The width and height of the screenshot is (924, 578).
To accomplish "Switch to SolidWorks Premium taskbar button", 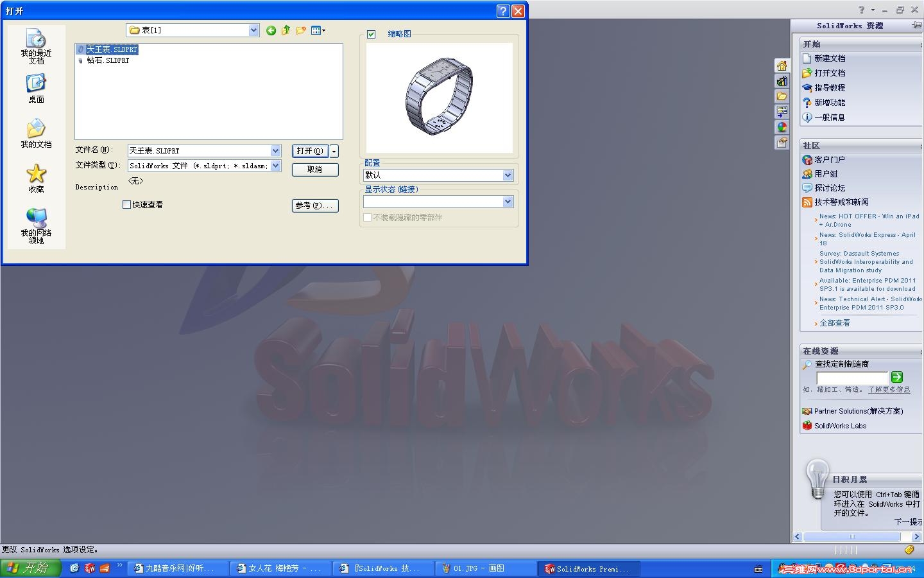I will 589,568.
